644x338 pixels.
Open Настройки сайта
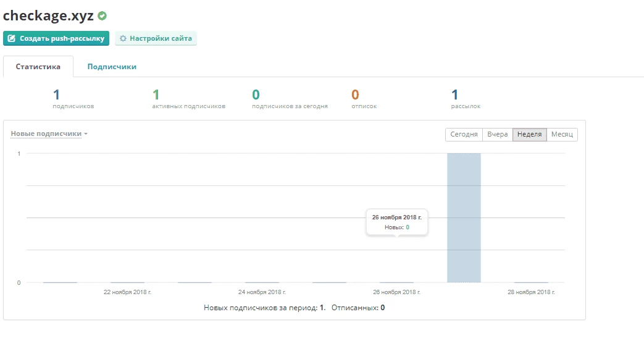coord(156,38)
